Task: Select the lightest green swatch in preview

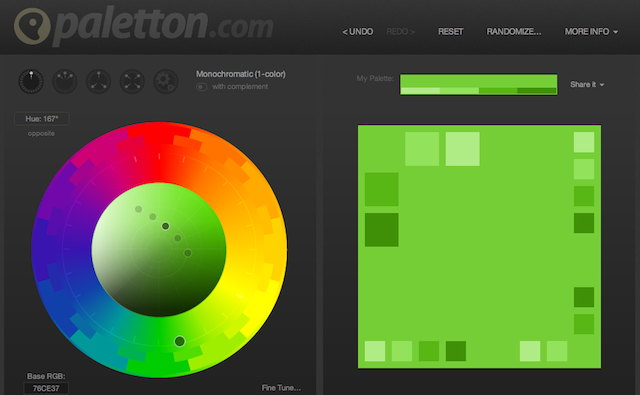Action: (x=462, y=149)
